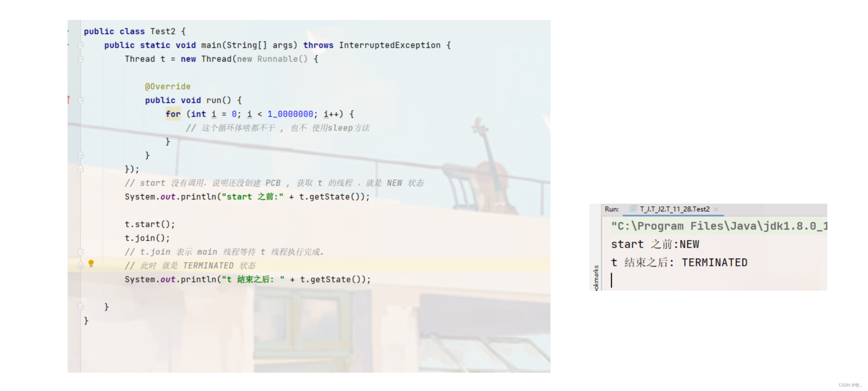Click console output "start 之前:NEW"

[x=655, y=244]
